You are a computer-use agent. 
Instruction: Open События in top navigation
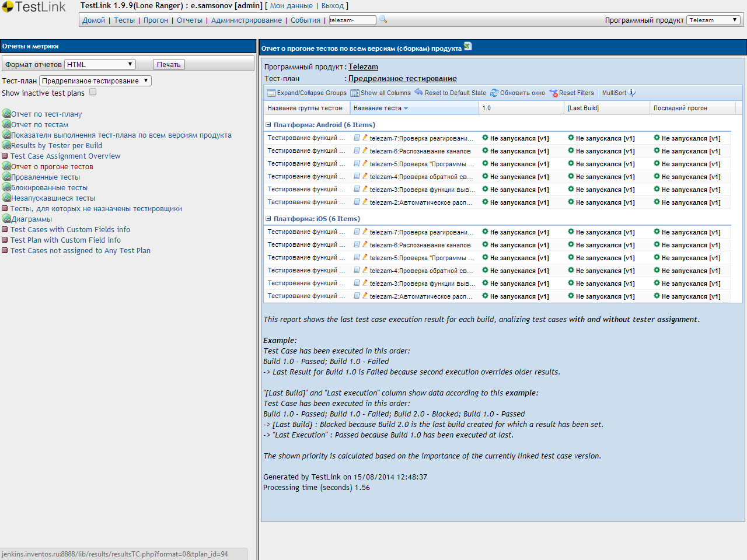point(305,20)
